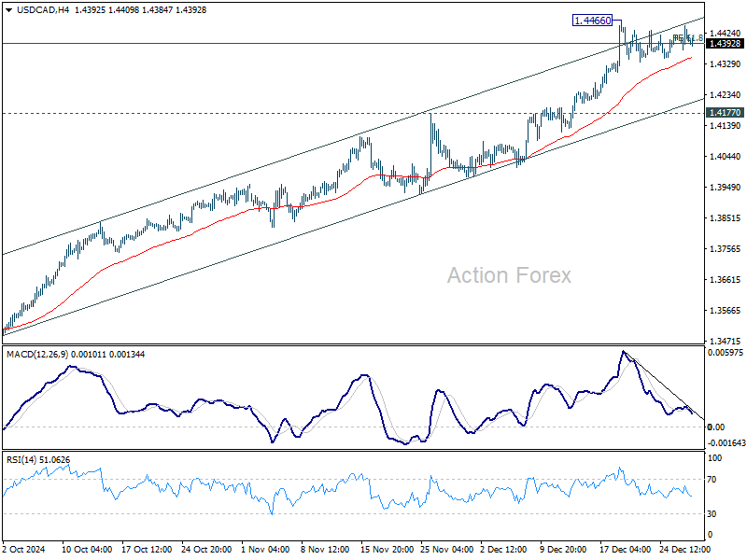747x560 pixels.
Task: Click the 9 Dec 20:00 time axis label
Action: 563,549
